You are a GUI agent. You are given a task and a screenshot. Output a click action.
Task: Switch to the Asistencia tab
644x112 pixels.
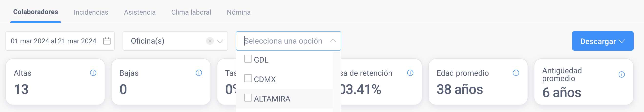(140, 12)
